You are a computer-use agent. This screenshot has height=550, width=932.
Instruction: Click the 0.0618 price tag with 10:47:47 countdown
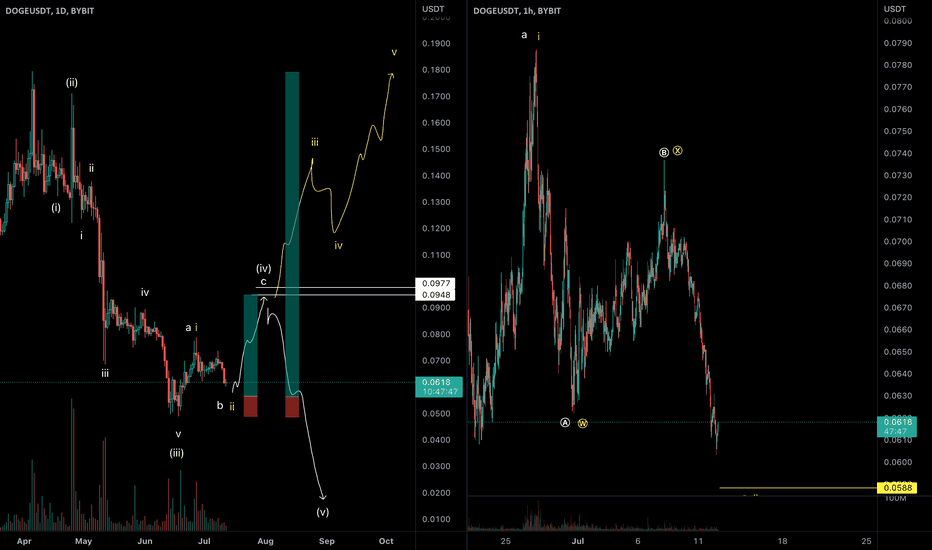[439, 386]
